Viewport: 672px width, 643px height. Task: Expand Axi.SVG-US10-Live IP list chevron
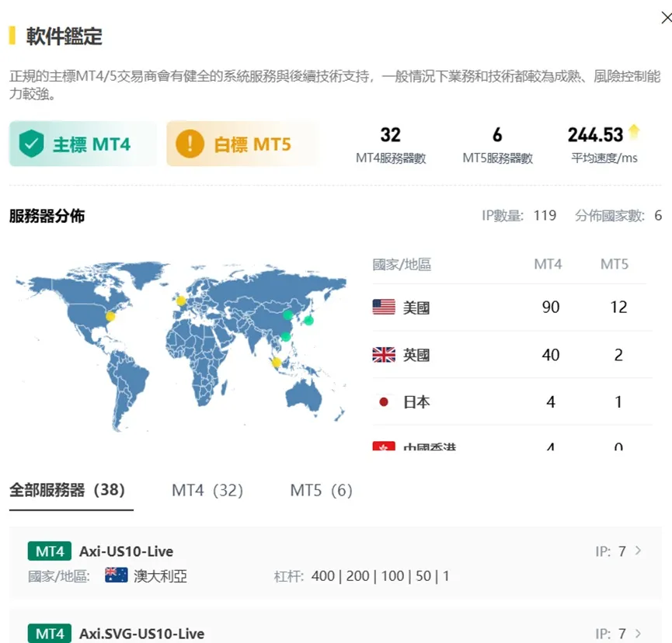pos(638,633)
